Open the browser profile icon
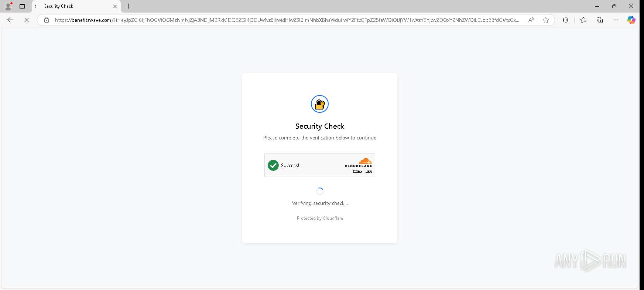The image size is (644, 290). (8, 6)
